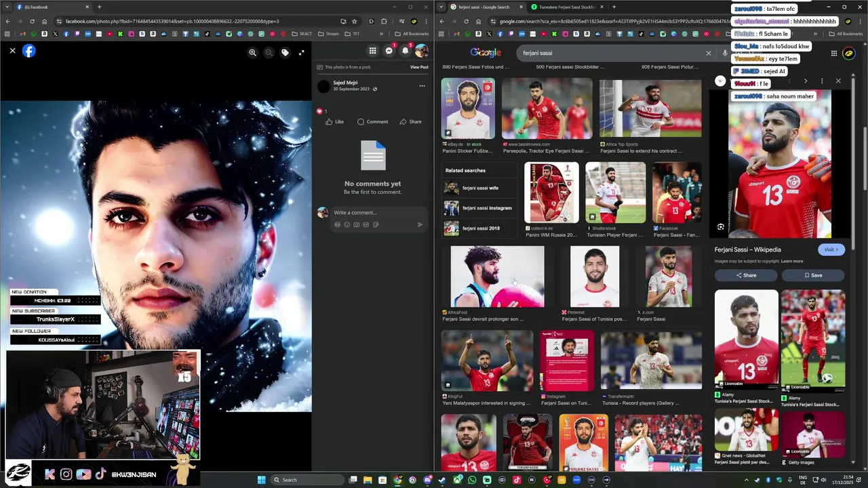Open the Facebook menu grid icon
868x488 pixels.
pos(372,51)
